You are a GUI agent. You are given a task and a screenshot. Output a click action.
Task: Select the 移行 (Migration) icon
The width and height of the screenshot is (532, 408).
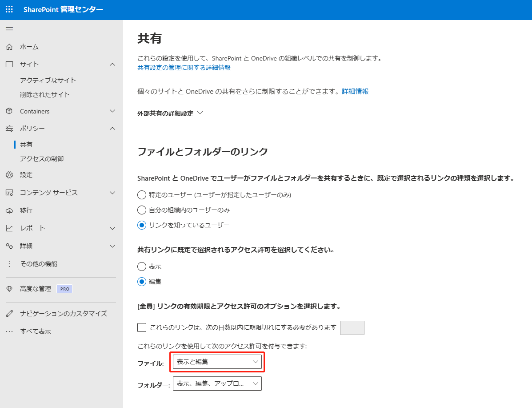9,209
